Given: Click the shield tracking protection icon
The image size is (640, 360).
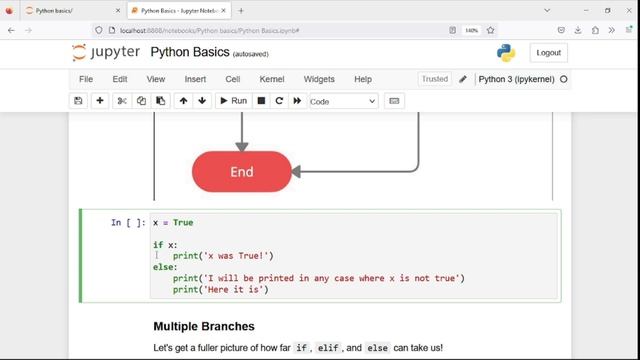Looking at the screenshot, I should pos(99,30).
